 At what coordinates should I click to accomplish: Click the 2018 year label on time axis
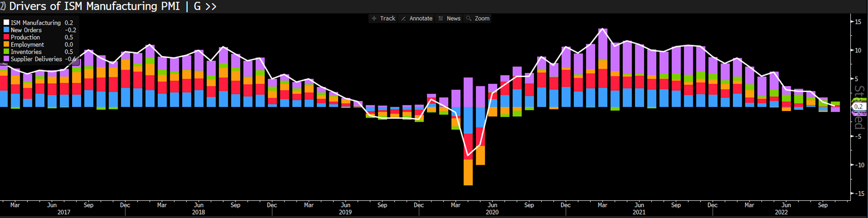[198, 212]
